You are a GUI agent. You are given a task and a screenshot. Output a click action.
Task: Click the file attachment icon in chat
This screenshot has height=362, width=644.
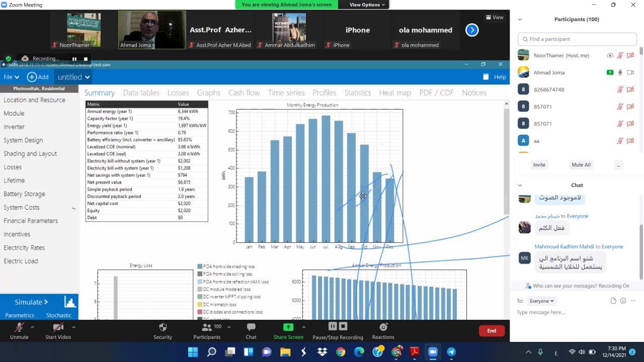[613, 301]
